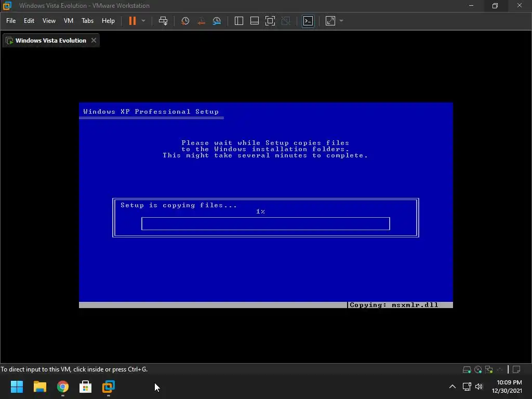
Task: Click the 'Copying: msxmlr.dll' status text
Action: [394, 305]
